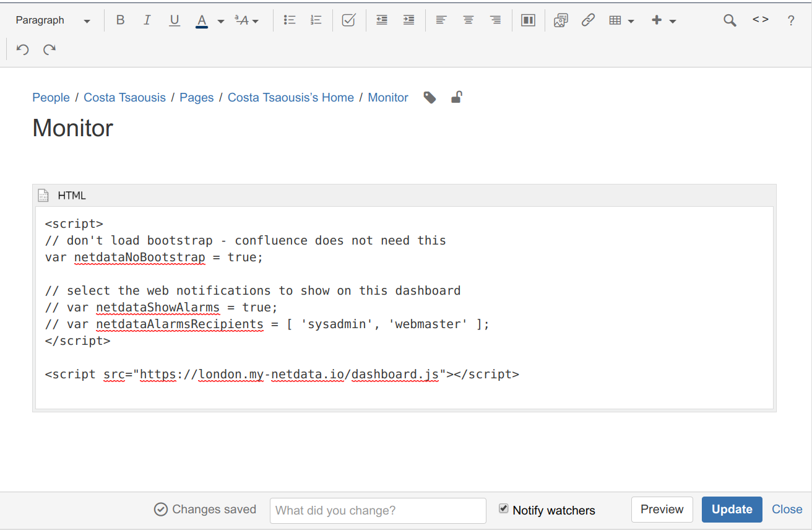This screenshot has width=812, height=530.
Task: Go to People breadcrumb link
Action: pos(51,98)
